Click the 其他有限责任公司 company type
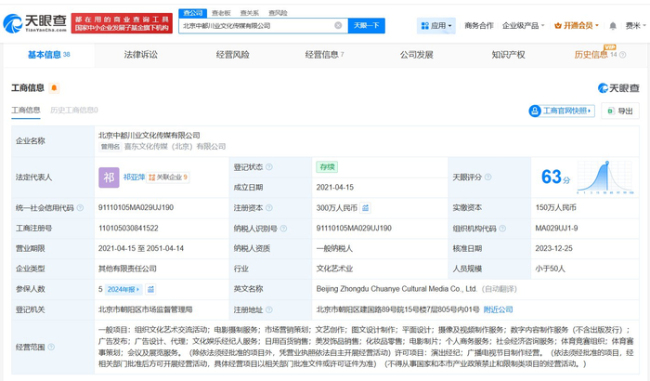The image size is (650, 381). click(x=127, y=269)
